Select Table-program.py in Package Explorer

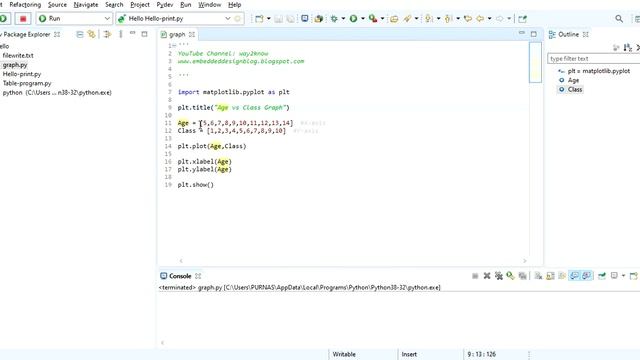[x=27, y=83]
